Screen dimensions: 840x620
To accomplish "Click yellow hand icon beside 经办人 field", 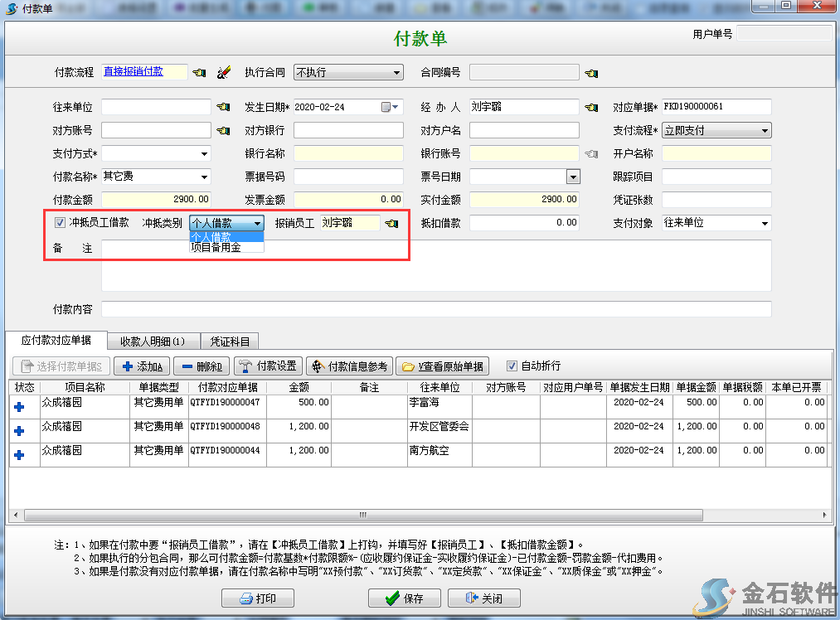I will pyautogui.click(x=590, y=107).
